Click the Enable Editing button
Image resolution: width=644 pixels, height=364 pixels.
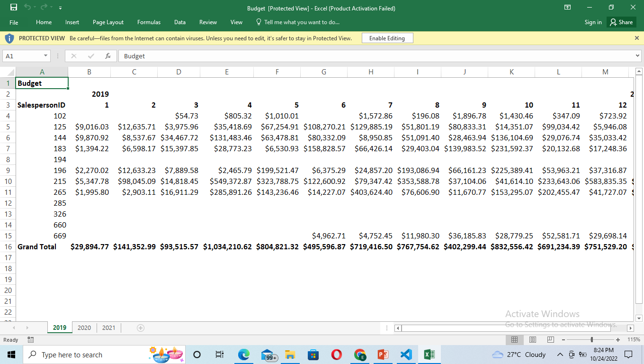(387, 38)
